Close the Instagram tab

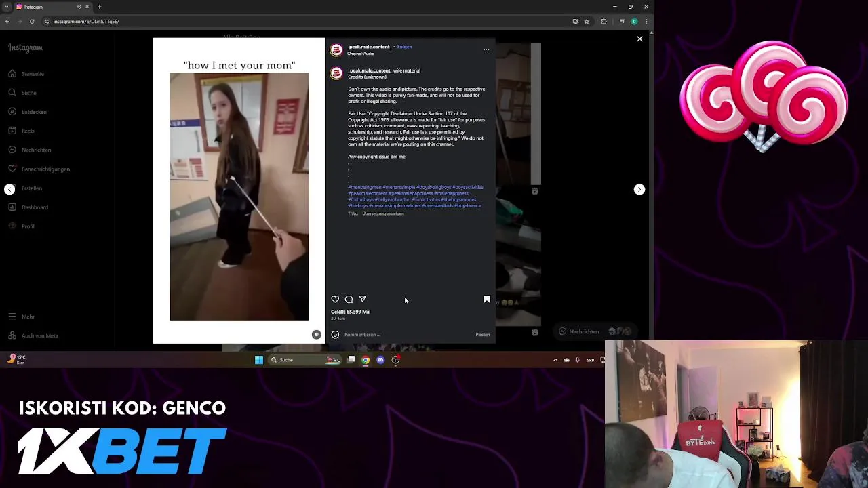(x=87, y=7)
